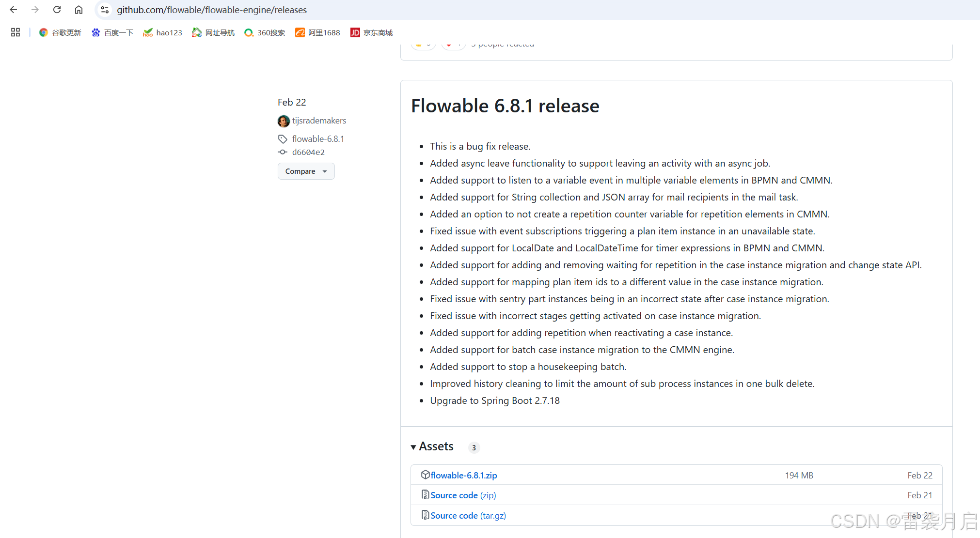Open commit d6604e2 link

point(308,152)
